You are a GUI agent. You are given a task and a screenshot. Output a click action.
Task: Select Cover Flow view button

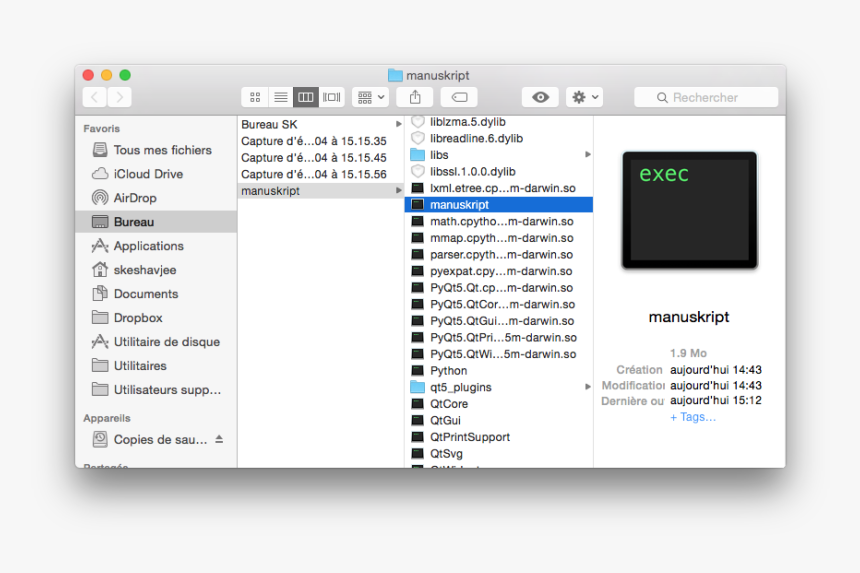coord(332,97)
